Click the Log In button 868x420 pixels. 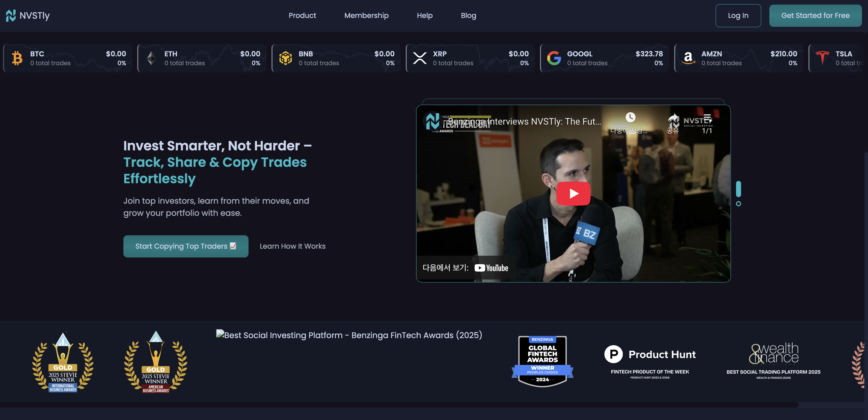[738, 15]
